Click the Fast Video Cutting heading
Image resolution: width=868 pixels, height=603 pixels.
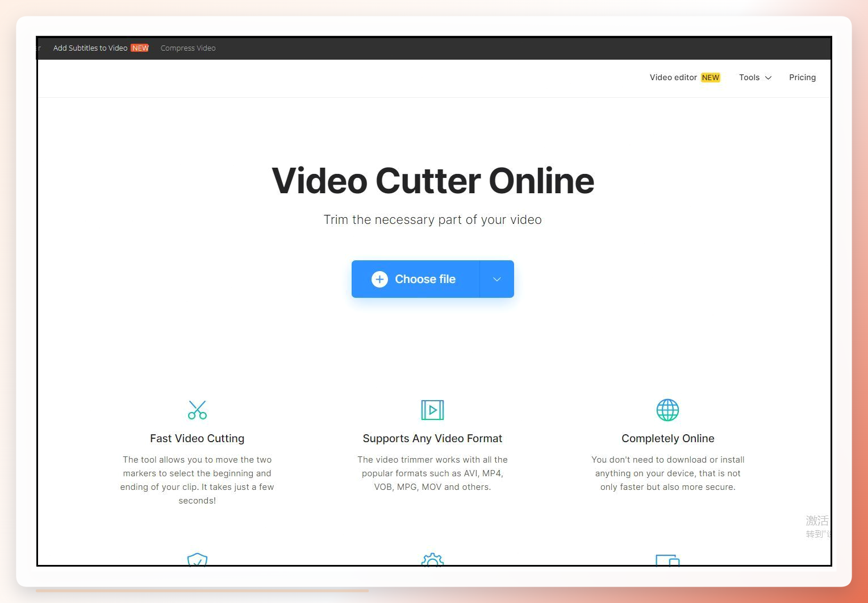[x=197, y=438]
